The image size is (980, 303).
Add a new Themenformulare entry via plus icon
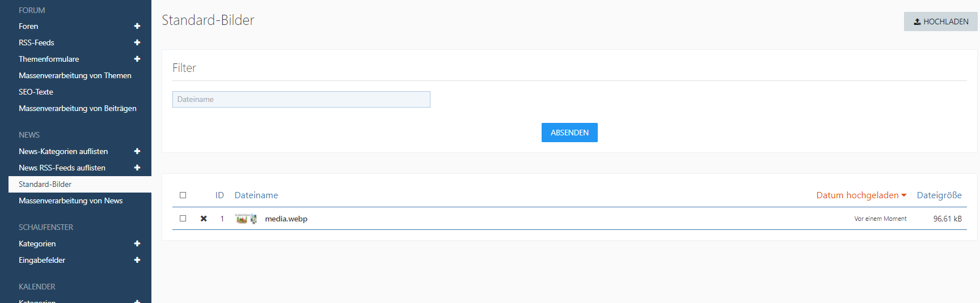(x=137, y=59)
